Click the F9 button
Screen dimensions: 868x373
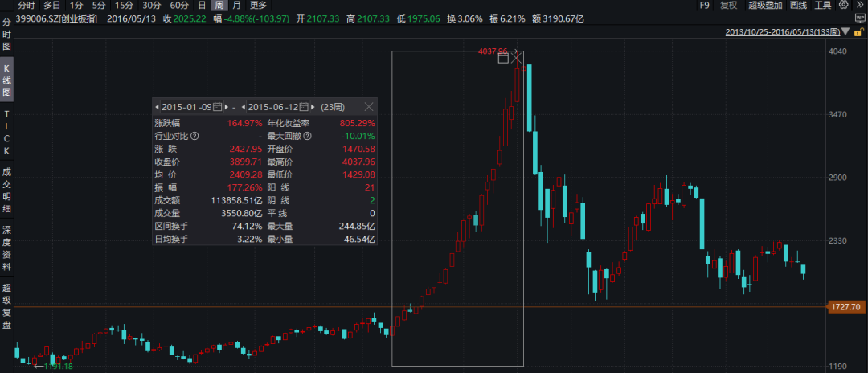pyautogui.click(x=704, y=6)
